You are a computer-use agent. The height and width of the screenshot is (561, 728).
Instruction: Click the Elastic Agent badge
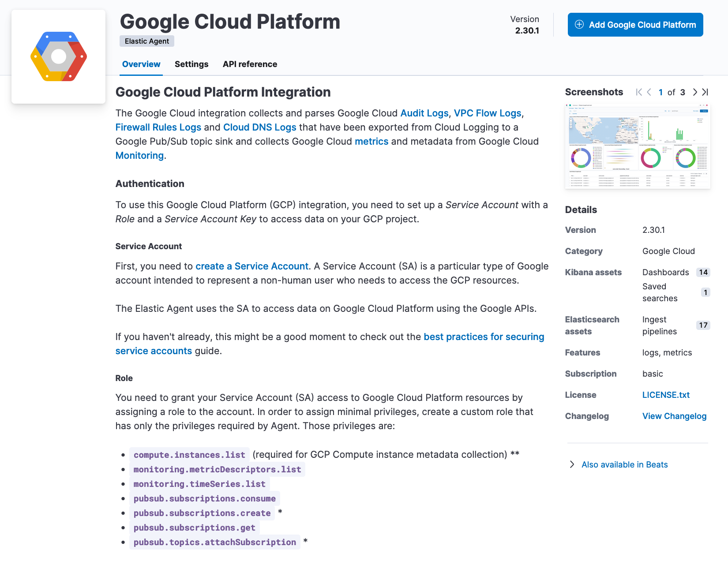pos(147,41)
